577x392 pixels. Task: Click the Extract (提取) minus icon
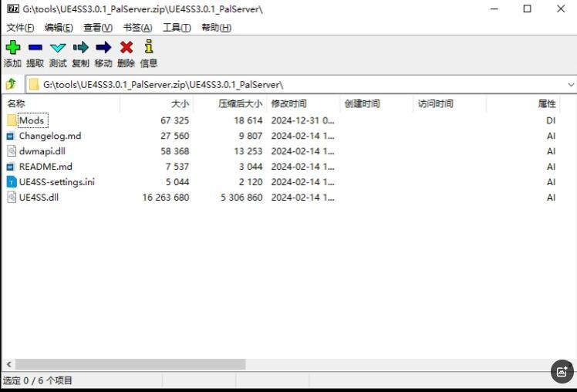click(35, 47)
